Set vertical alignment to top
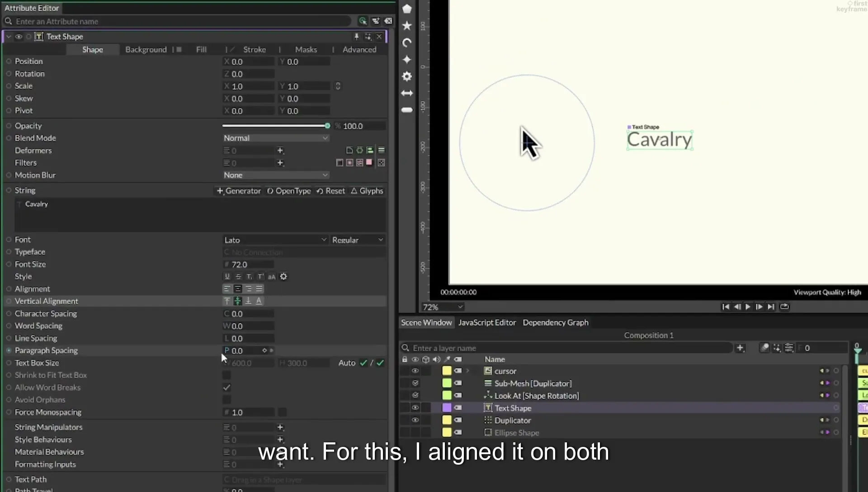The width and height of the screenshot is (868, 492). tap(227, 301)
